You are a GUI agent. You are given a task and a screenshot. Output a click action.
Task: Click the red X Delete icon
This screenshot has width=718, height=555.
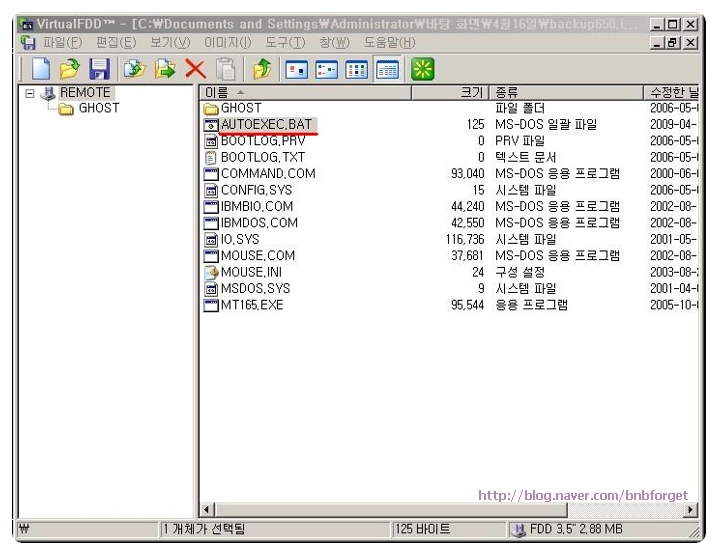196,69
